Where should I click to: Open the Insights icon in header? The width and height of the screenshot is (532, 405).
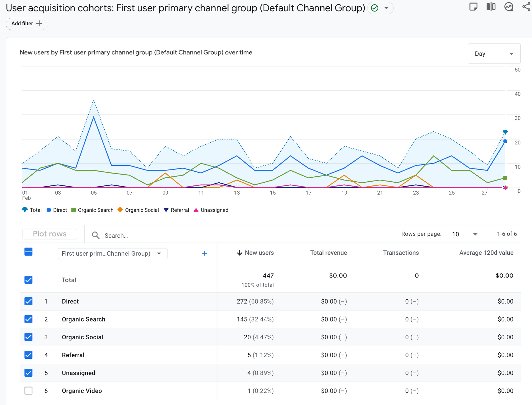(508, 7)
